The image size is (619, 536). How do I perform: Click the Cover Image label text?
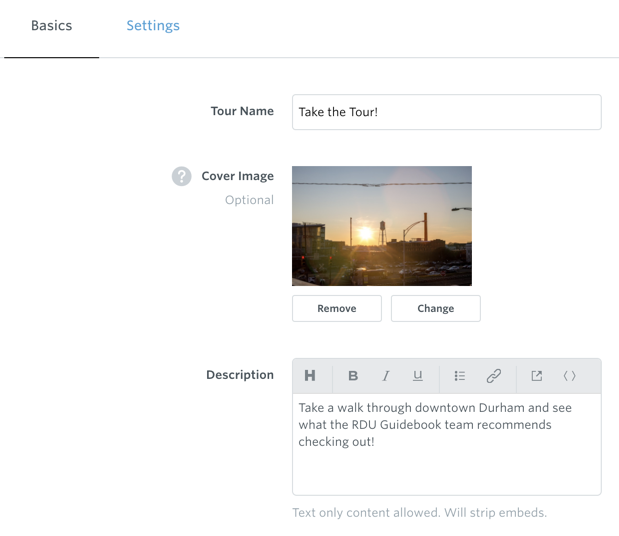(x=238, y=176)
